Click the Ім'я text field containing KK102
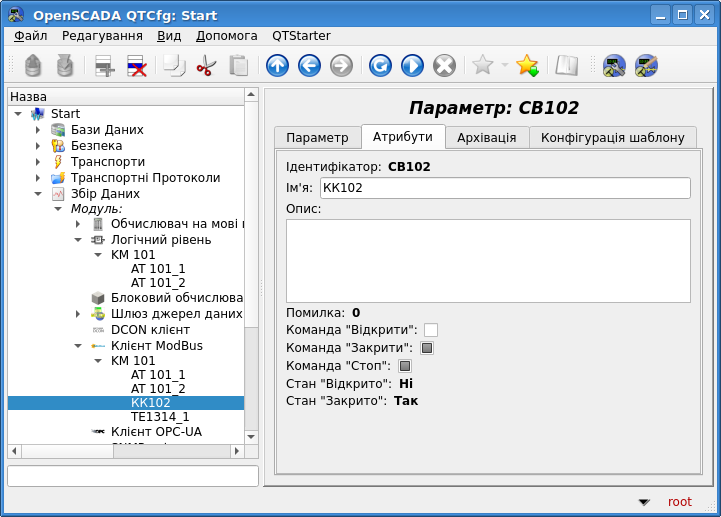Viewport: 721px width, 517px height. (505, 188)
